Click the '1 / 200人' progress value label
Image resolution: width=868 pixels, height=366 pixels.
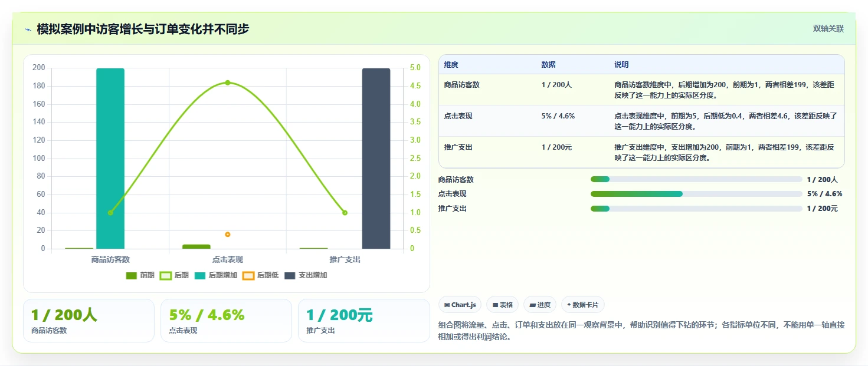823,179
